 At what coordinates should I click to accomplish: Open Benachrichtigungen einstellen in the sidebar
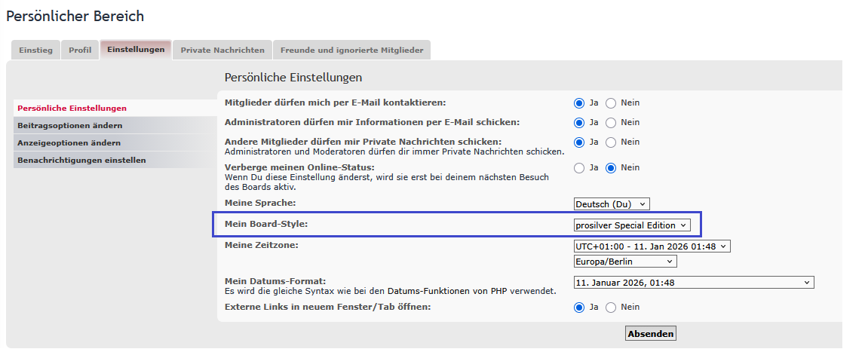coord(115,160)
